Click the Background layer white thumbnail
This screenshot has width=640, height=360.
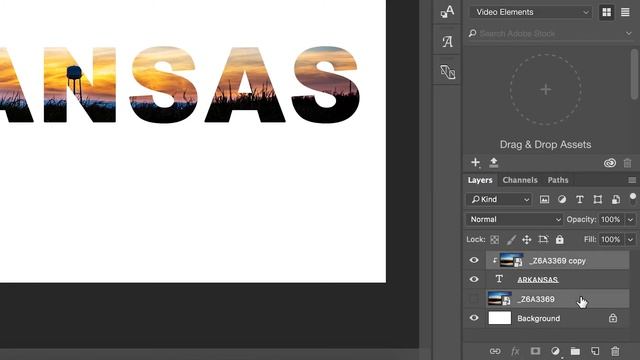click(x=500, y=318)
